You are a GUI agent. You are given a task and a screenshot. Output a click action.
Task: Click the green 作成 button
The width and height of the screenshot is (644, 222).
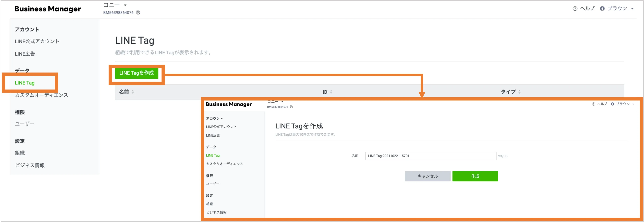pos(475,176)
